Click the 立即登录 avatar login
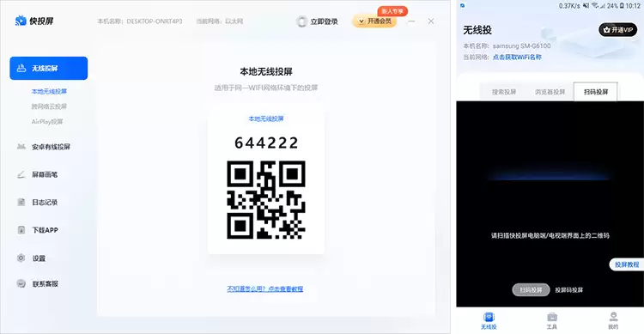Screen dimensions: 644x334 tap(317, 21)
